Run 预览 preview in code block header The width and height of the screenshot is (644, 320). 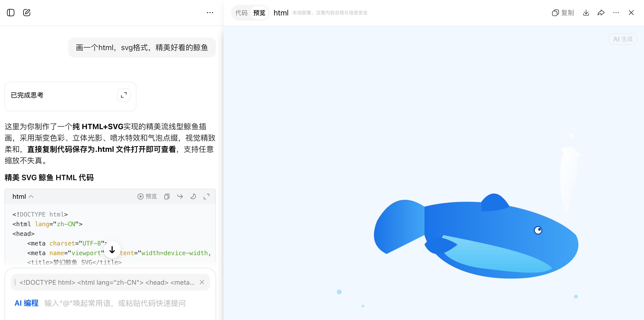pos(147,196)
